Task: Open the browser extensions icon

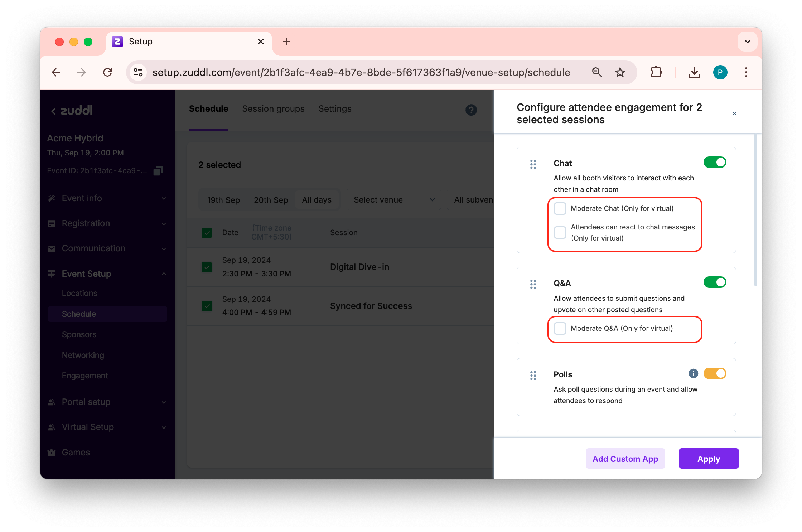Action: tap(656, 73)
